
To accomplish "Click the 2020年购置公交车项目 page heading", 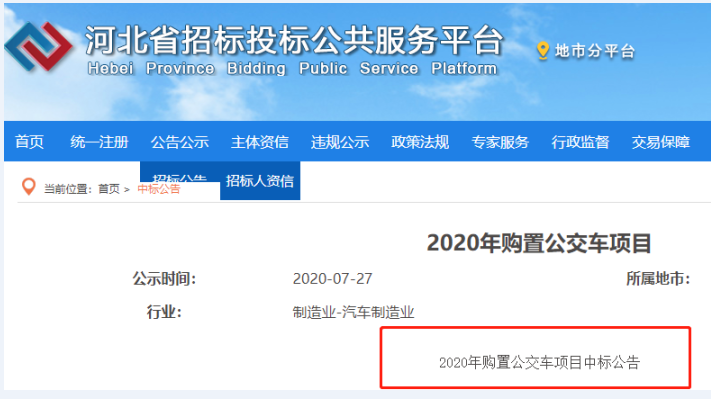I will point(539,243).
